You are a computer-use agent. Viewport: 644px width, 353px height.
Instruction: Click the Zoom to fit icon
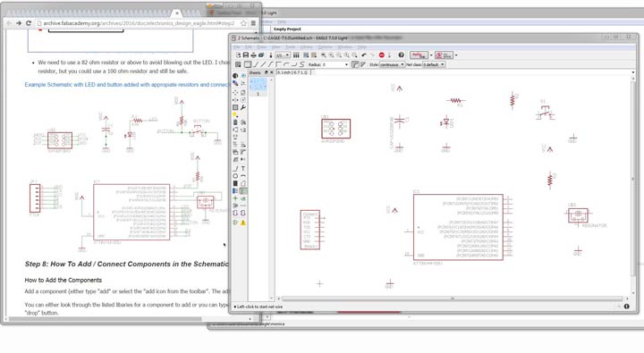click(324, 55)
